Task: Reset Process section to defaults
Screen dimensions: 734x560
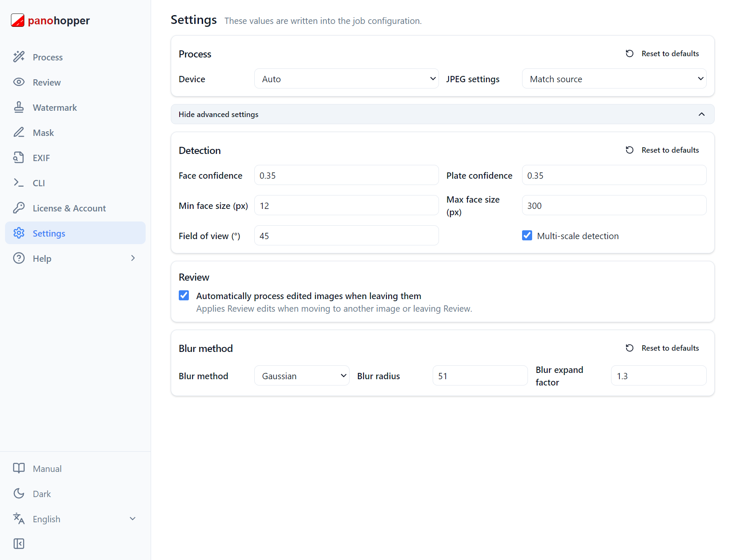Action: pos(662,53)
